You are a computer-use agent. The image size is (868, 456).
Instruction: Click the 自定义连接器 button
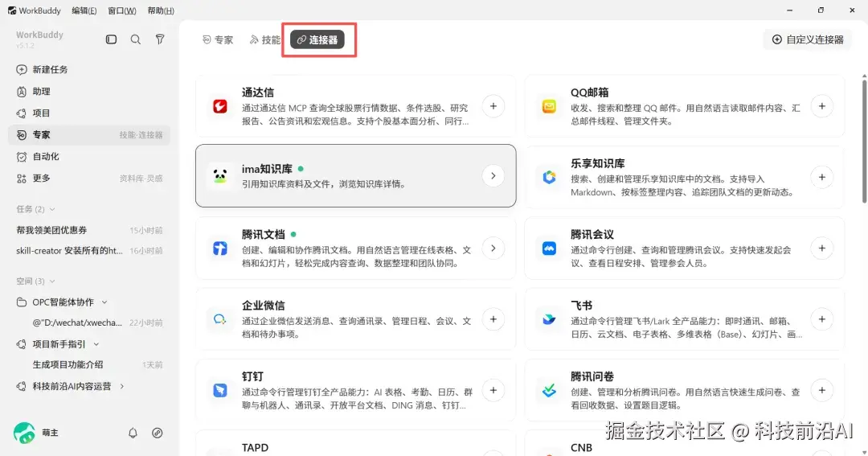pyautogui.click(x=808, y=39)
